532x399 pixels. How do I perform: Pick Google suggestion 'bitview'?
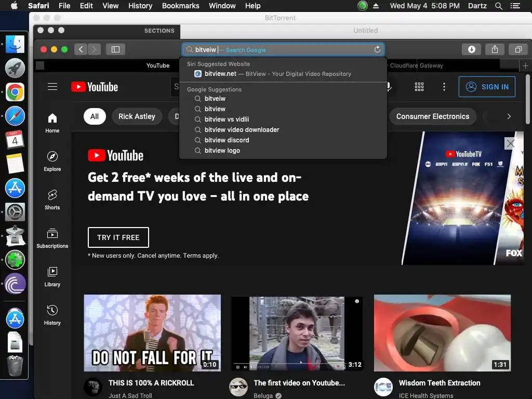point(283,109)
